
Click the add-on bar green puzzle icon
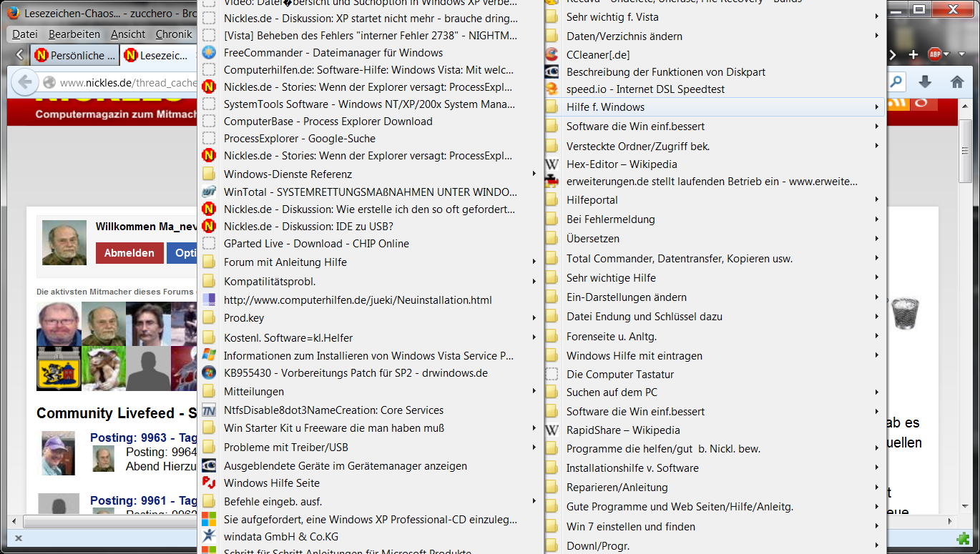tap(962, 538)
